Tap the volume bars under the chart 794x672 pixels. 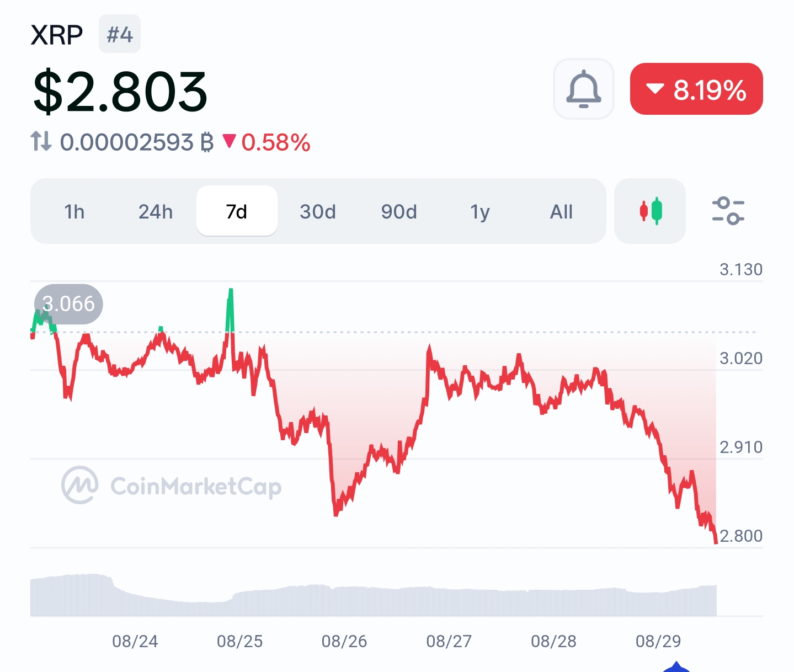[374, 595]
